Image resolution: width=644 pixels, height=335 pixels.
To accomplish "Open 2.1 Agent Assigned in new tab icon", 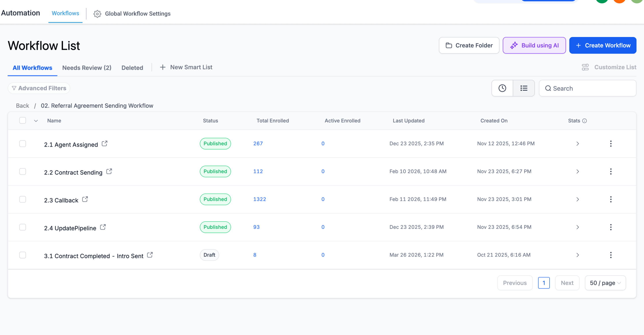I will point(105,144).
